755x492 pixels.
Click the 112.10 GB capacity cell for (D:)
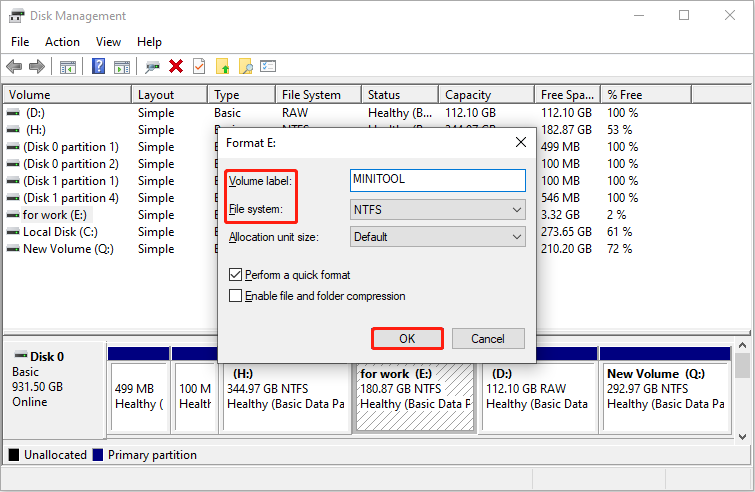click(470, 113)
